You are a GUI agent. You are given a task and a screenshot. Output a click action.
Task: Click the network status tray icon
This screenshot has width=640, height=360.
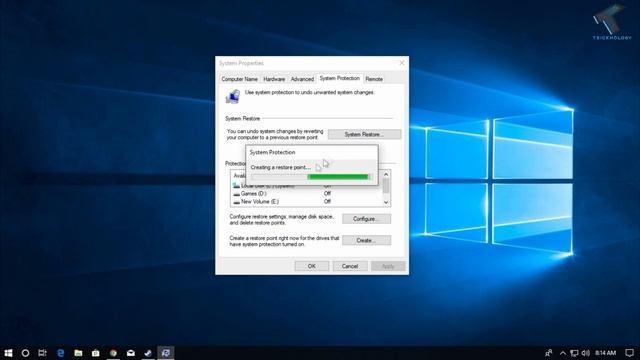tap(574, 353)
